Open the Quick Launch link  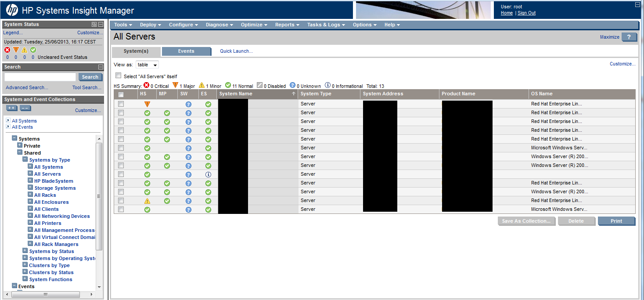[236, 51]
